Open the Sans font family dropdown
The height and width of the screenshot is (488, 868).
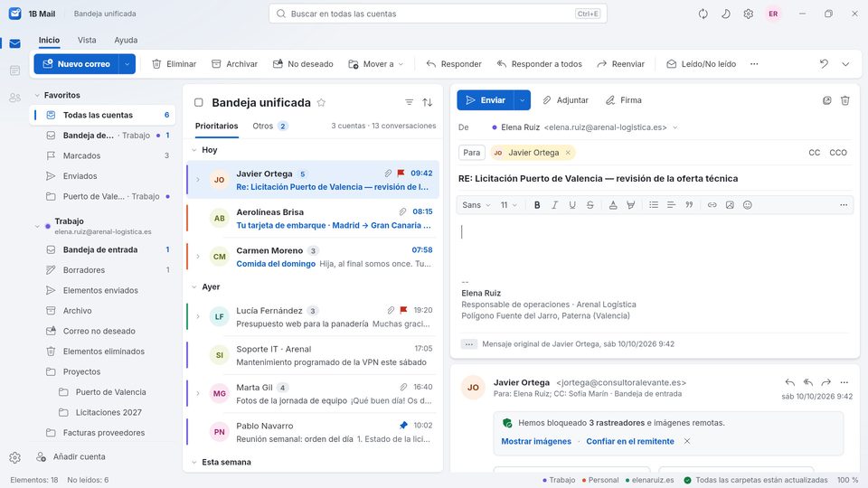click(476, 205)
